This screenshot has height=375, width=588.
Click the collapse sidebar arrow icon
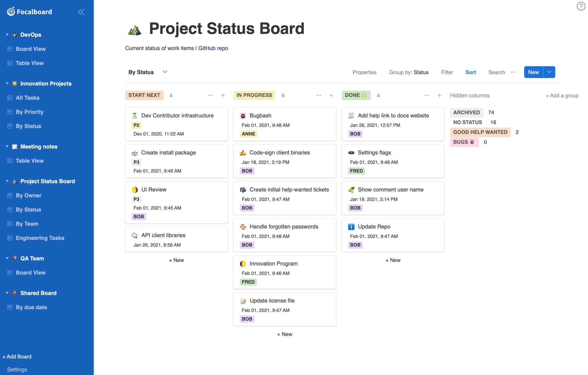(81, 11)
